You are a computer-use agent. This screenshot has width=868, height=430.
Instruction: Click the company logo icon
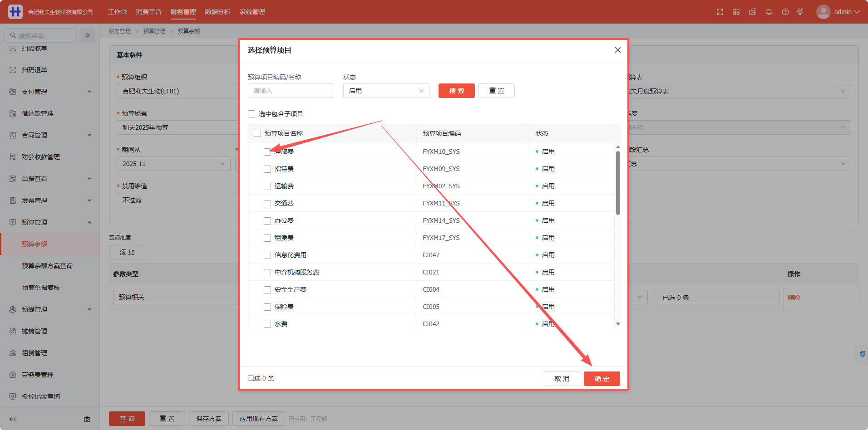[x=15, y=12]
